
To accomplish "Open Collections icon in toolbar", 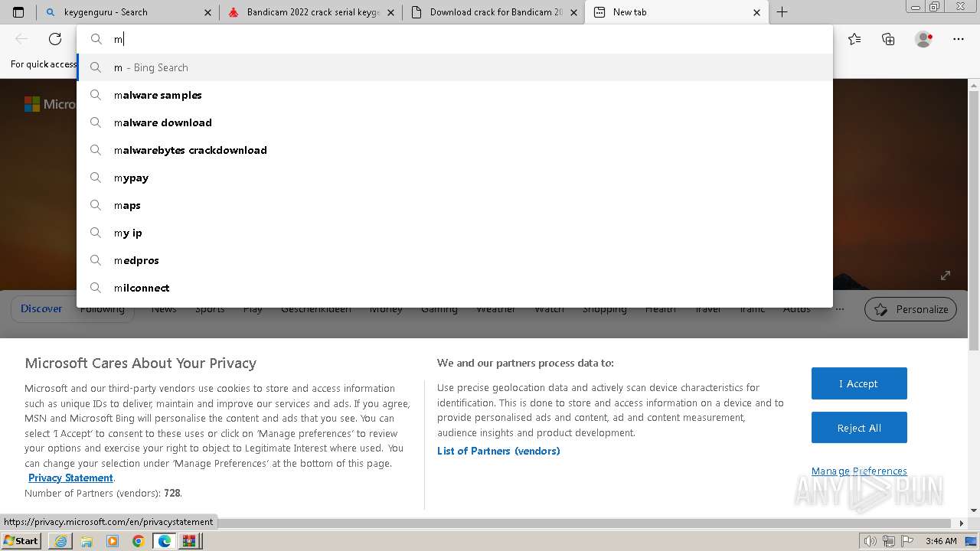I will click(x=888, y=39).
